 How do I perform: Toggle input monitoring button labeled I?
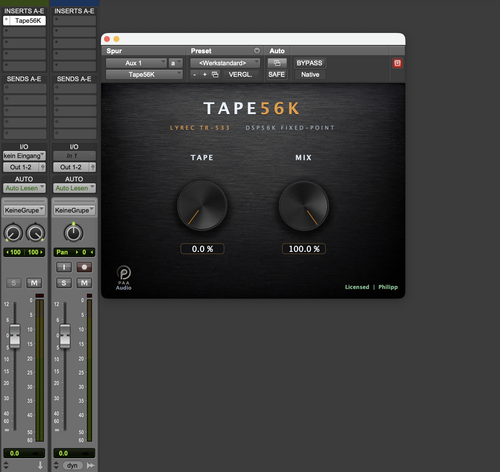click(64, 267)
